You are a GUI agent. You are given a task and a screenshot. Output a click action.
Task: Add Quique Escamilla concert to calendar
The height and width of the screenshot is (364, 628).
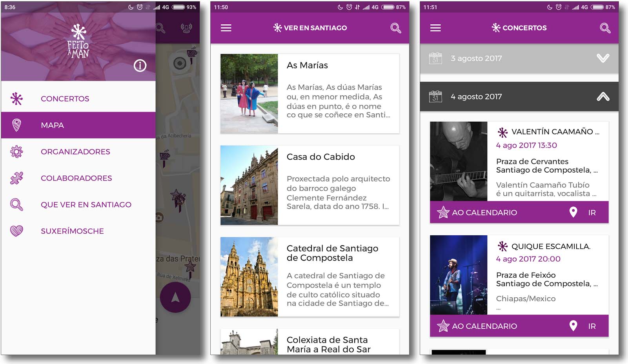[x=477, y=326]
